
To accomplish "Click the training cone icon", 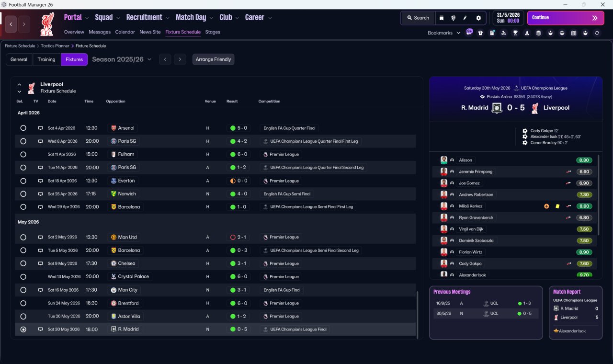I will coord(527,33).
